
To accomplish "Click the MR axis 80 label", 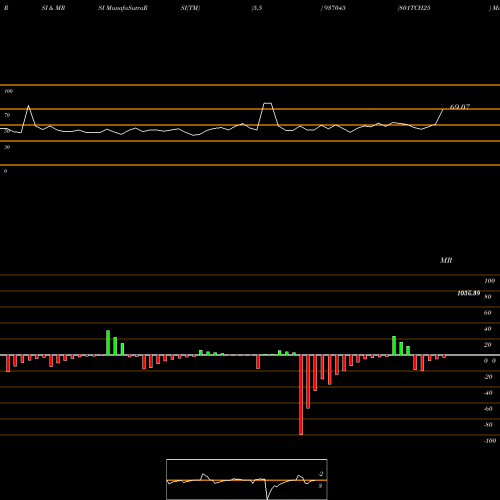I will coord(488,297).
